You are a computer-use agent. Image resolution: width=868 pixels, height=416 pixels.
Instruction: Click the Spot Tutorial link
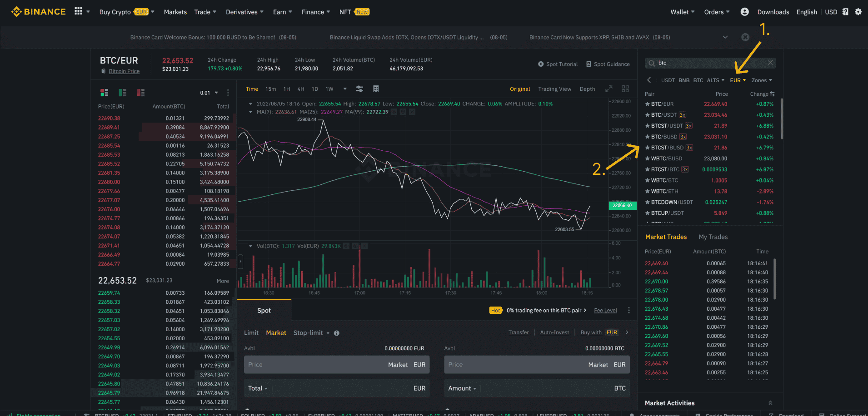[558, 64]
